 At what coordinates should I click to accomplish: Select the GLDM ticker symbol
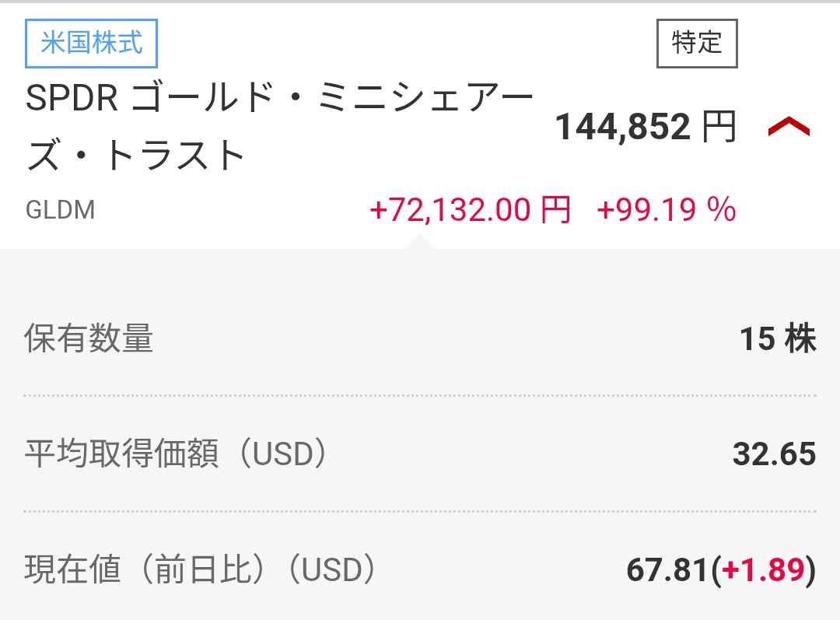point(60,210)
